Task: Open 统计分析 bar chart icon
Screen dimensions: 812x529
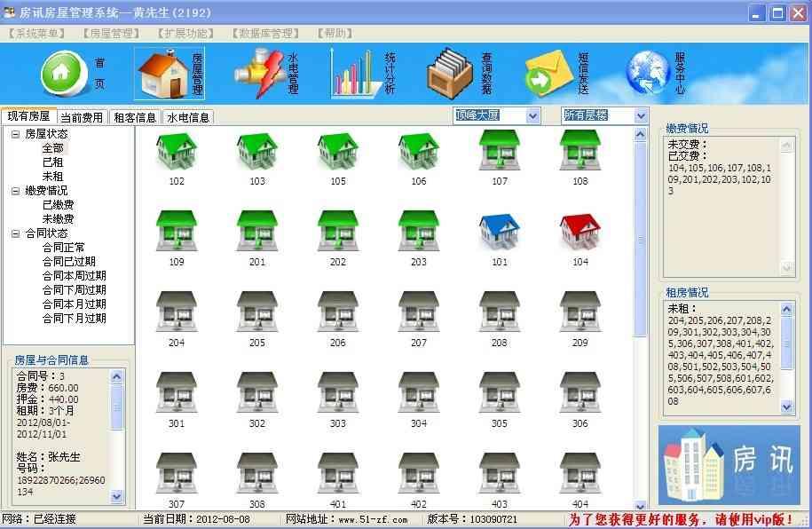Action: (x=356, y=73)
